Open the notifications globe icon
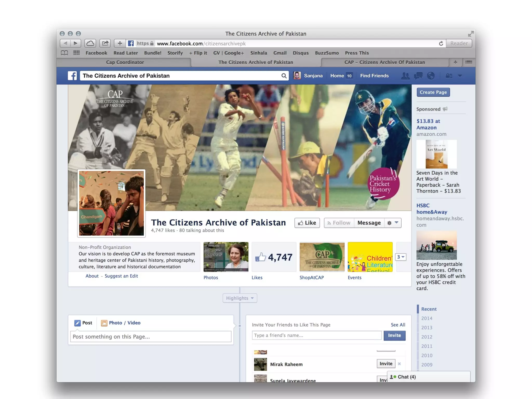This screenshot has height=399, width=532. 431,76
